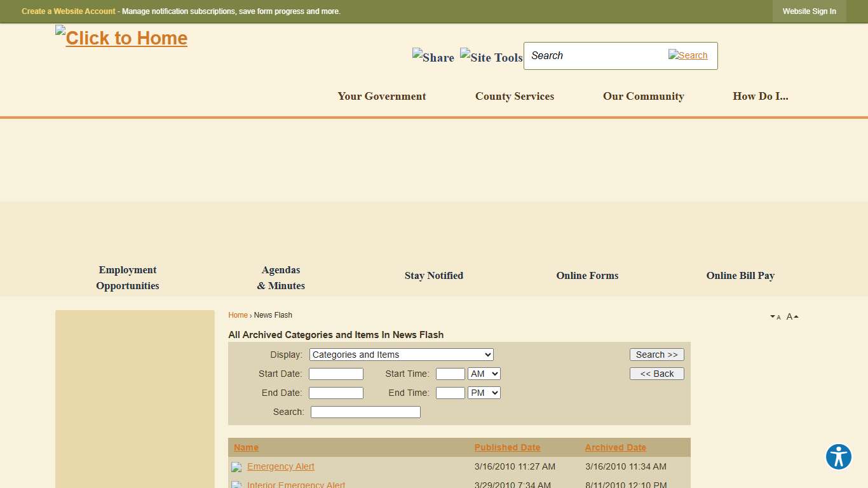Decrease the page font size
The height and width of the screenshot is (488, 868).
pos(775,317)
